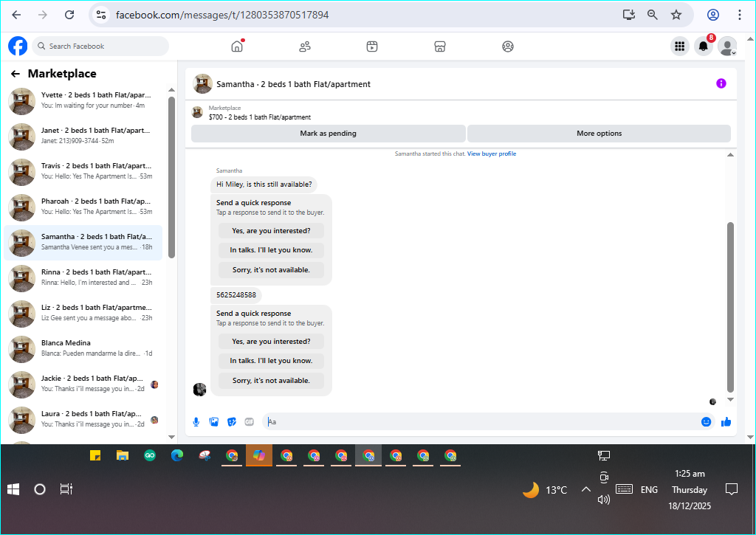Click the conversation list scrollbar thumb
Viewport: 756px width, 535px height.
point(171,177)
